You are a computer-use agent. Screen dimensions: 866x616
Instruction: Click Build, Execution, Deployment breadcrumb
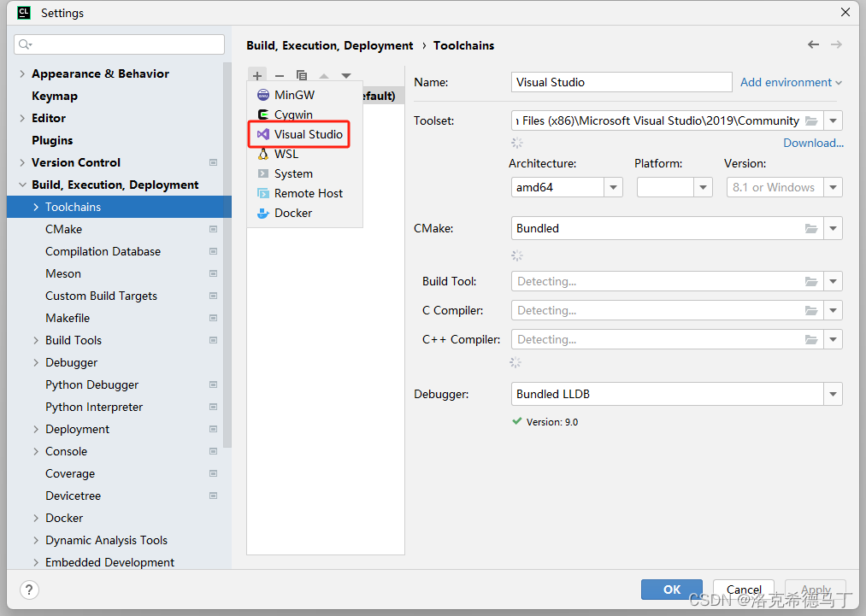tap(330, 45)
